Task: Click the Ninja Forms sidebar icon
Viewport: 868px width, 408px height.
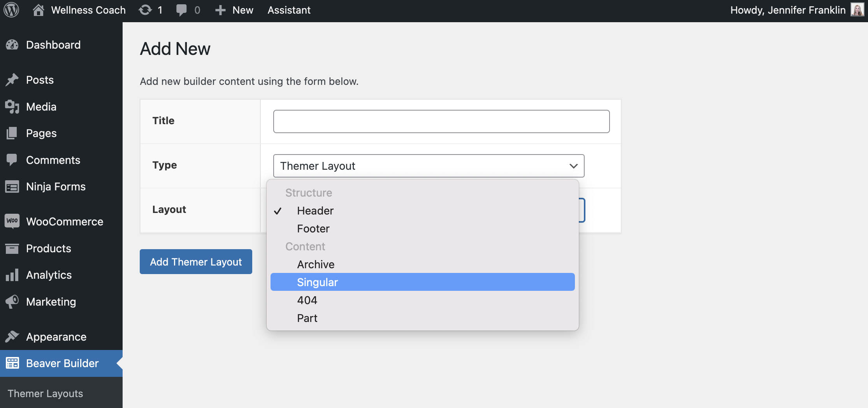Action: (12, 186)
